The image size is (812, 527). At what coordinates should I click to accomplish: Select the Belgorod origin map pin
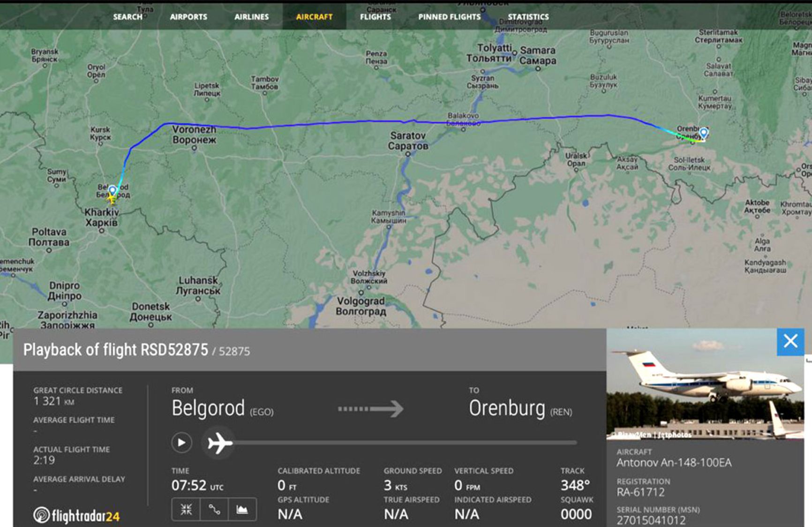(x=113, y=190)
